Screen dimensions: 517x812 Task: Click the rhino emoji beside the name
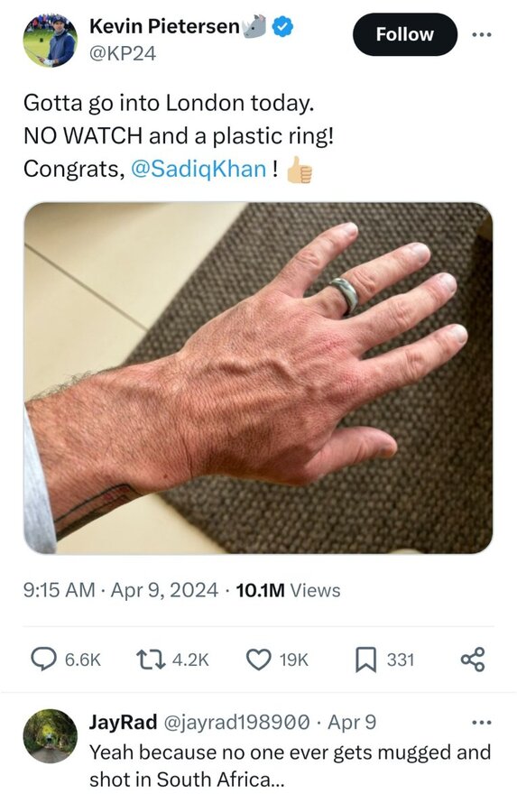[x=254, y=27]
